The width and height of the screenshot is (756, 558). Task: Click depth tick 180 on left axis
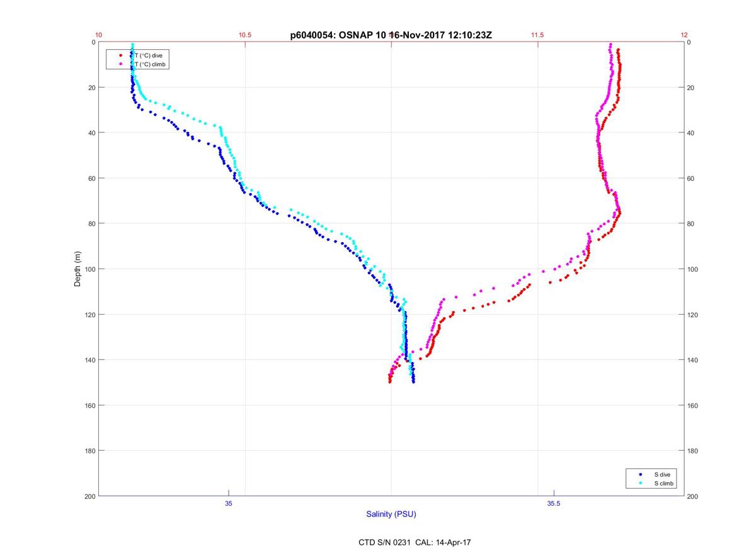click(x=89, y=451)
